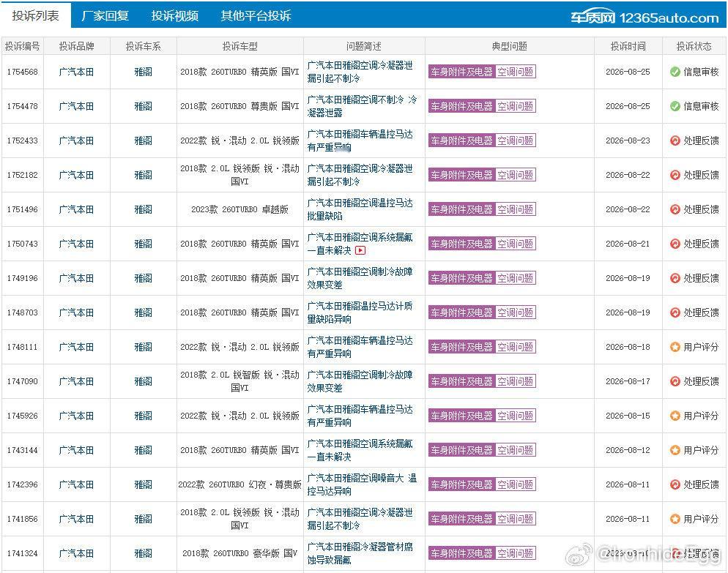Click the 典型问题 column header
Viewport: 728px width, 573px height.
coord(509,46)
